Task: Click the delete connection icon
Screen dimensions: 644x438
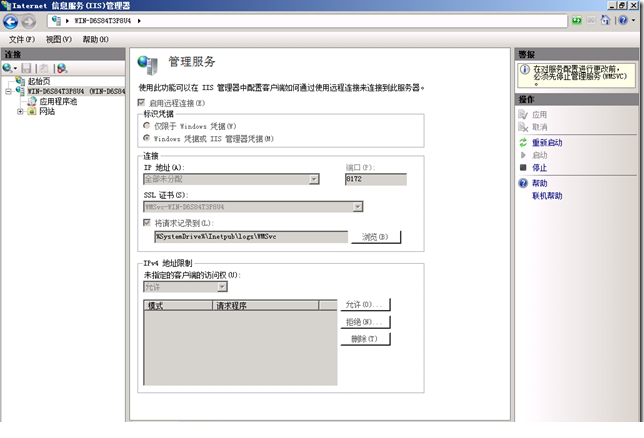Action: pos(62,68)
